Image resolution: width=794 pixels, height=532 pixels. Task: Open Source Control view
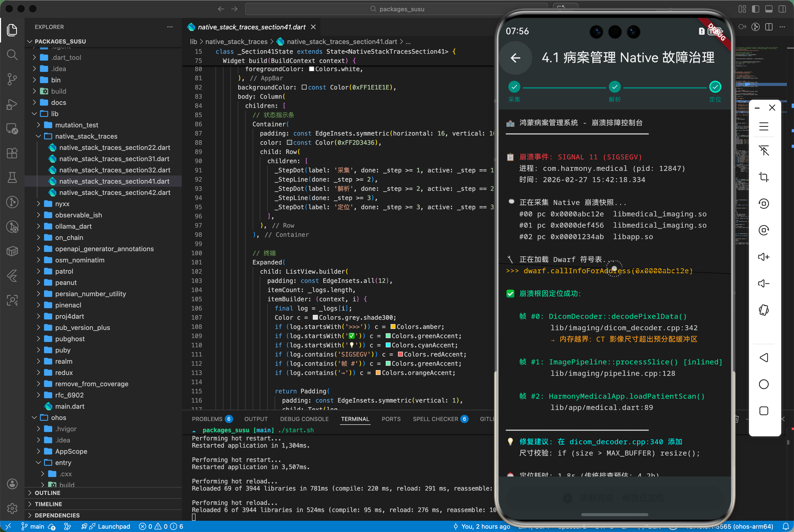[x=12, y=79]
